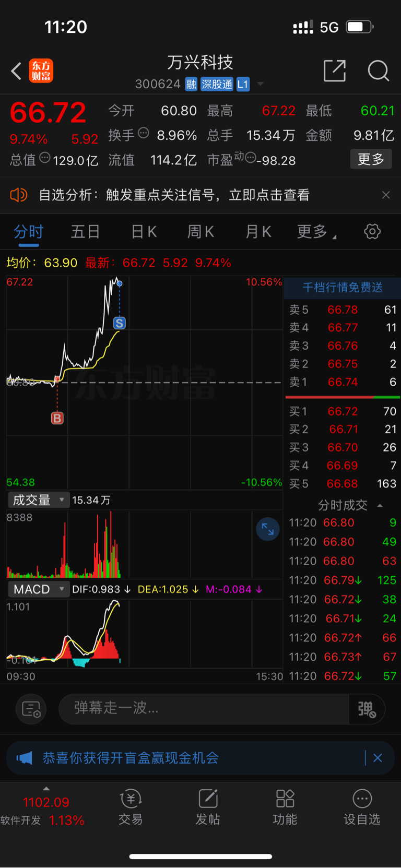This screenshot has height=868, width=401.
Task: Close the blind box promo banner
Action: tap(378, 758)
